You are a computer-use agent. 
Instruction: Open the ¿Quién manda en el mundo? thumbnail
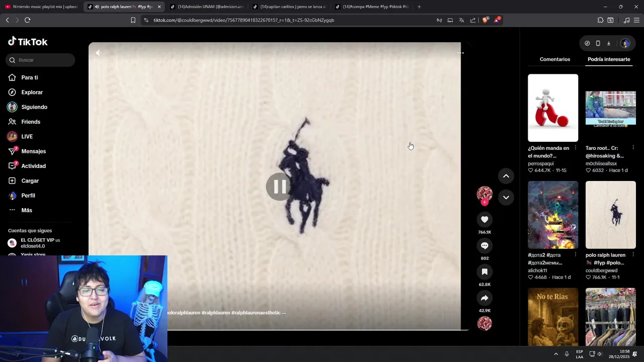click(553, 108)
